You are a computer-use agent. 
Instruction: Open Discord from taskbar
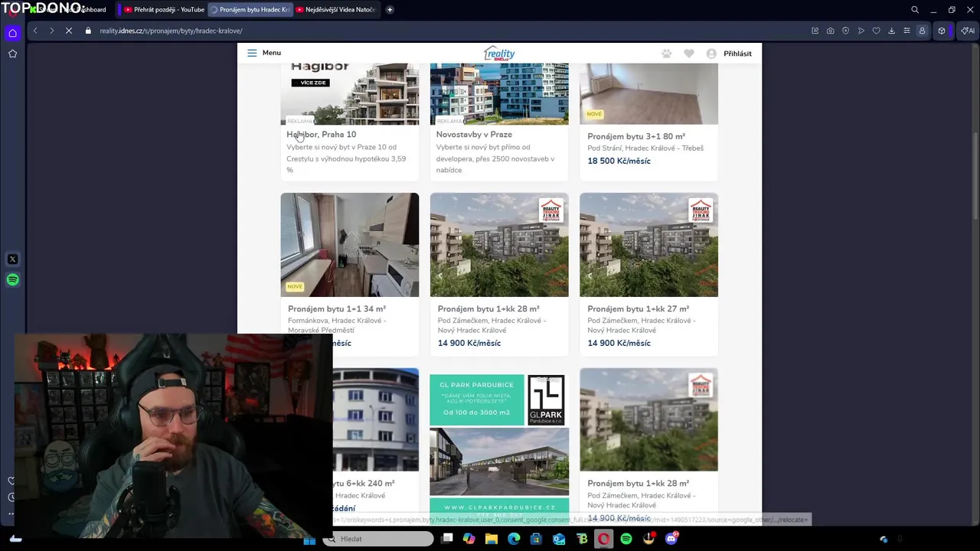[x=671, y=539]
